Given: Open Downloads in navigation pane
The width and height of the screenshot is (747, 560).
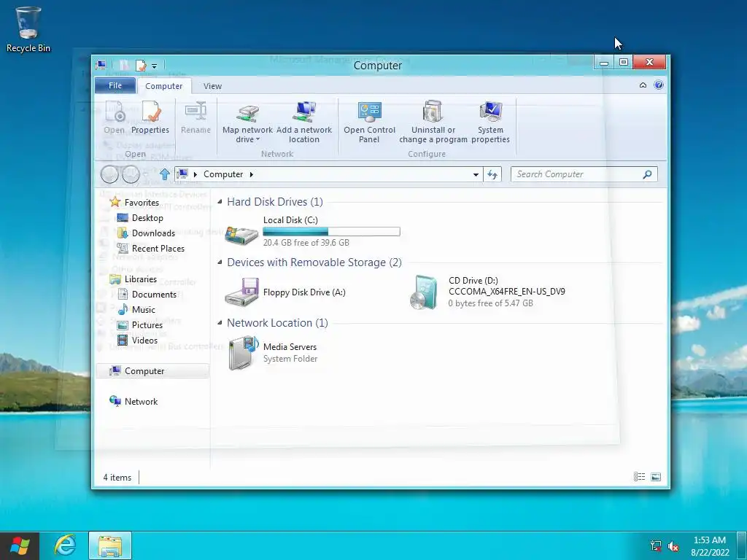Looking at the screenshot, I should 153,233.
